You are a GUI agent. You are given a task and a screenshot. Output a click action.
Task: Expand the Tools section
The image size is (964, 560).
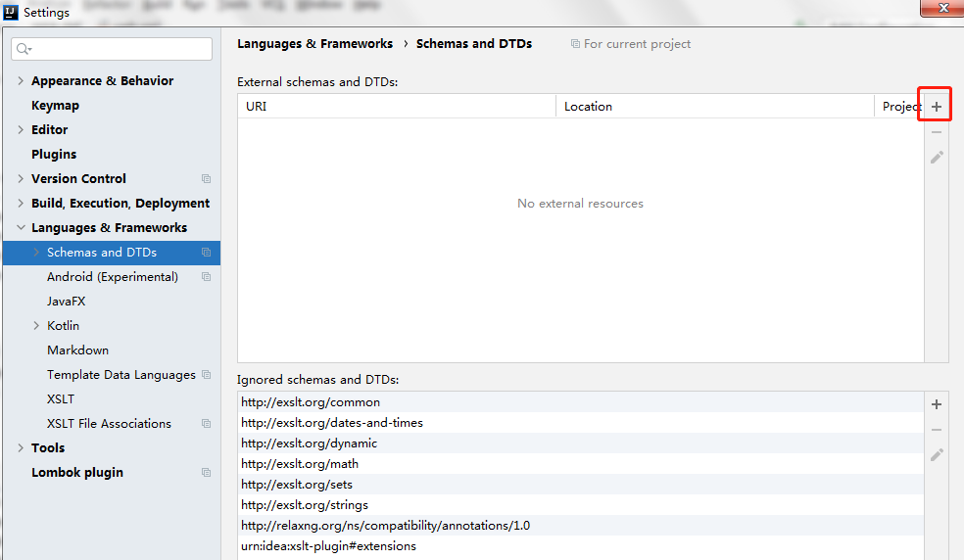click(21, 447)
